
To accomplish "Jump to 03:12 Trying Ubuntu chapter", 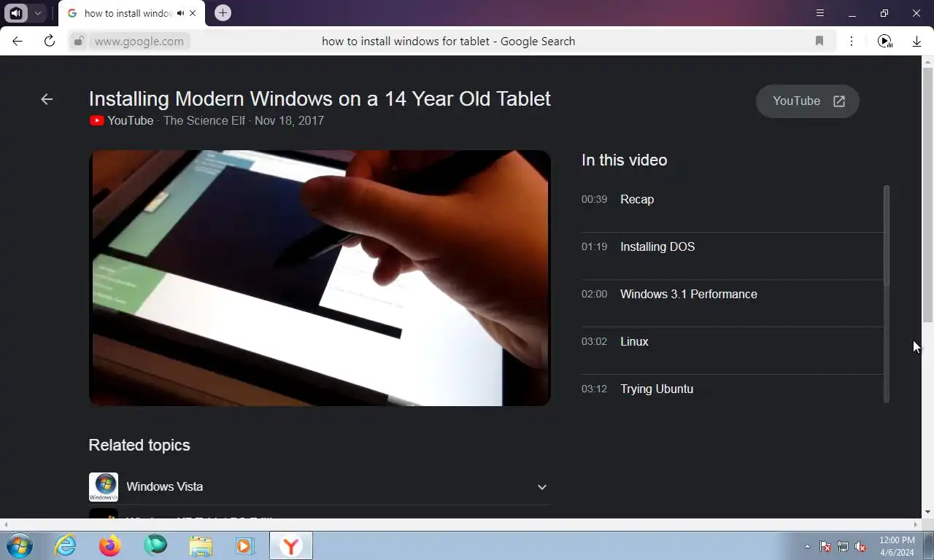I will pyautogui.click(x=732, y=389).
